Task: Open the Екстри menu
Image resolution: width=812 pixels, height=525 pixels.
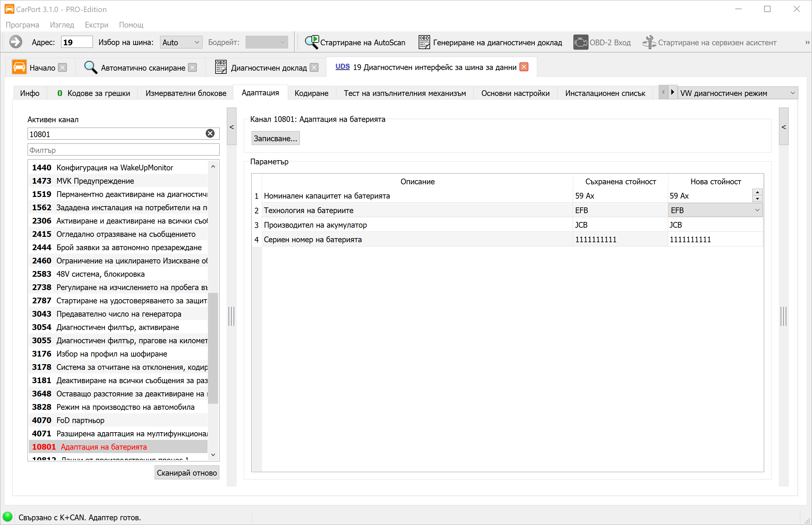Action: pyautogui.click(x=96, y=25)
